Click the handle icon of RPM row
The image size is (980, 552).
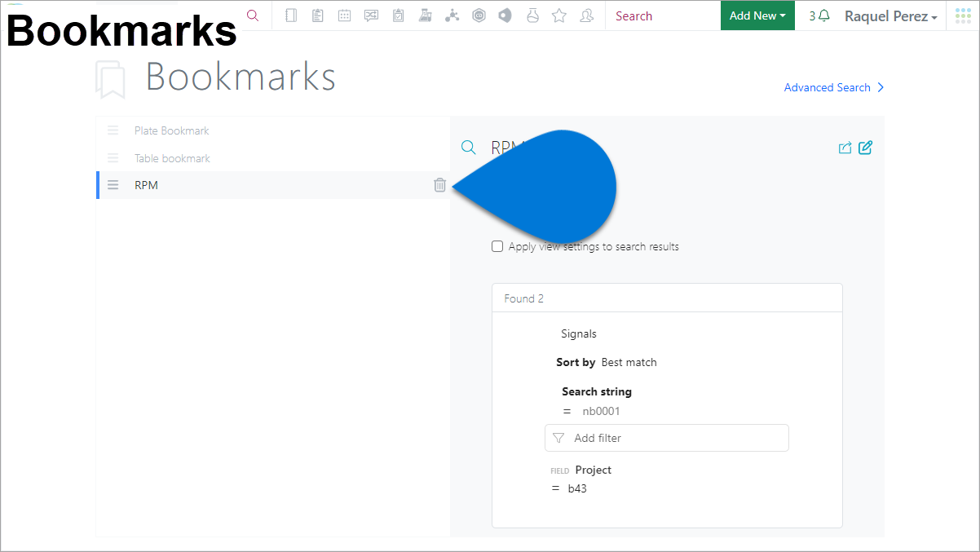(113, 185)
